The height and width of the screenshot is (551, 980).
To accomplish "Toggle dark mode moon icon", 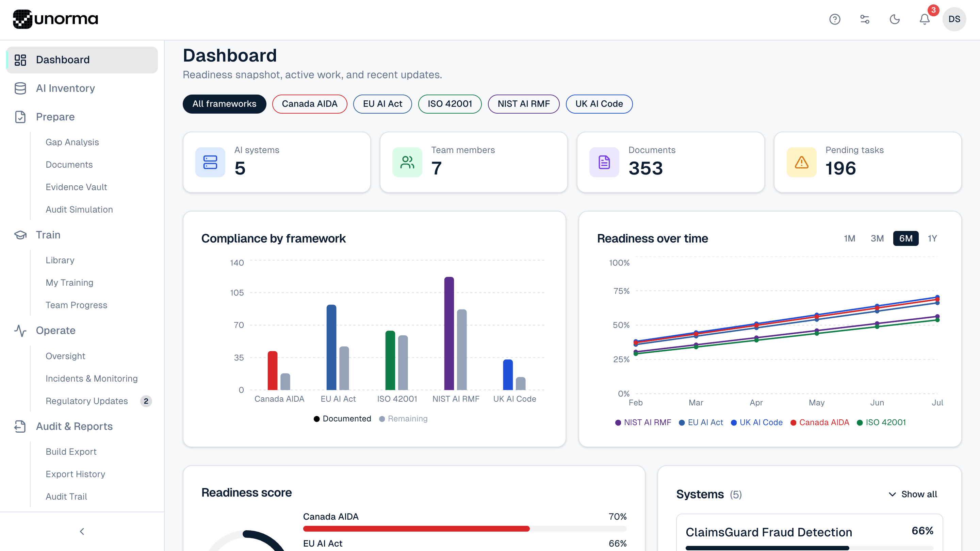I will pyautogui.click(x=895, y=19).
